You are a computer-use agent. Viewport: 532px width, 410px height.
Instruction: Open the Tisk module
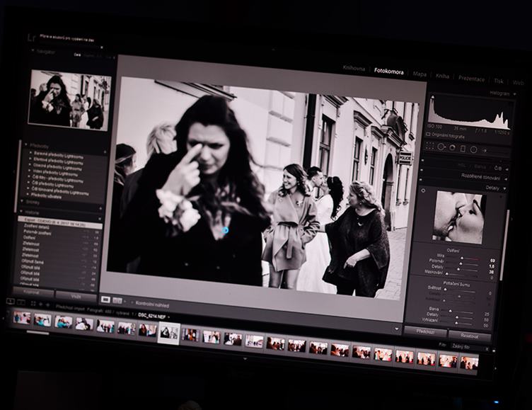pos(499,81)
